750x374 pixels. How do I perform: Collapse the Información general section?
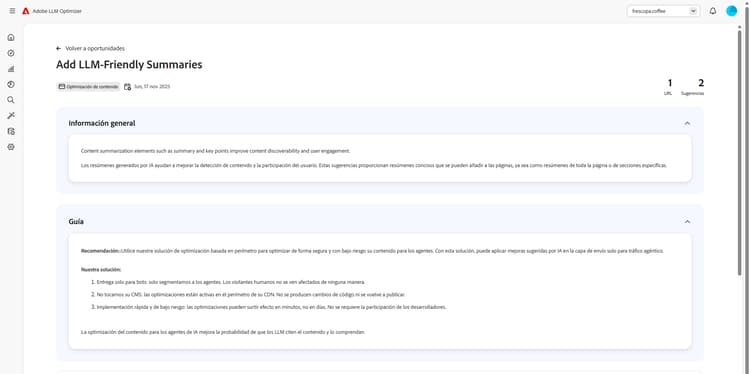click(687, 123)
